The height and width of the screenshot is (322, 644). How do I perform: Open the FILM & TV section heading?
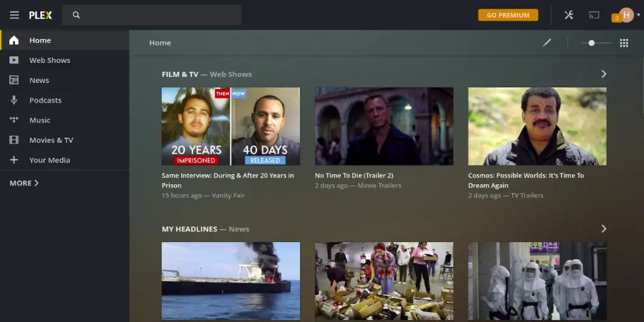(x=180, y=74)
